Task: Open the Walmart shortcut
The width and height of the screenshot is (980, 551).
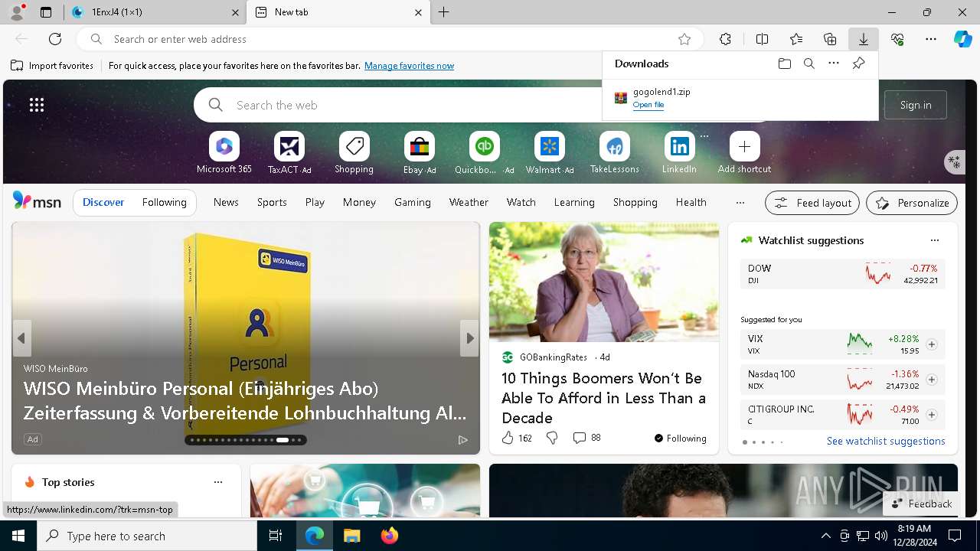Action: point(550,153)
